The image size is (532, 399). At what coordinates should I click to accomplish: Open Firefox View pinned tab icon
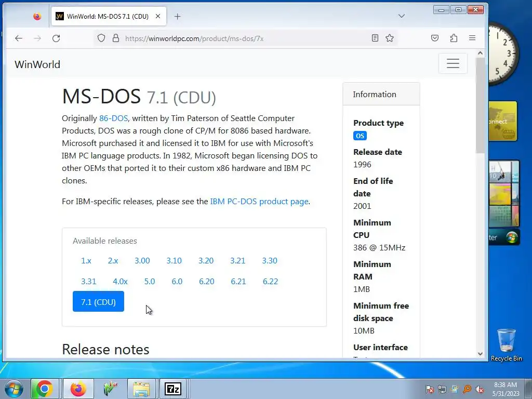pos(37,16)
